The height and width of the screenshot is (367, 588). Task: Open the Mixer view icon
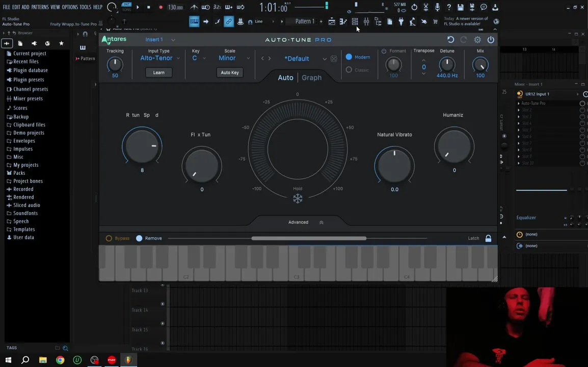pos(366,22)
